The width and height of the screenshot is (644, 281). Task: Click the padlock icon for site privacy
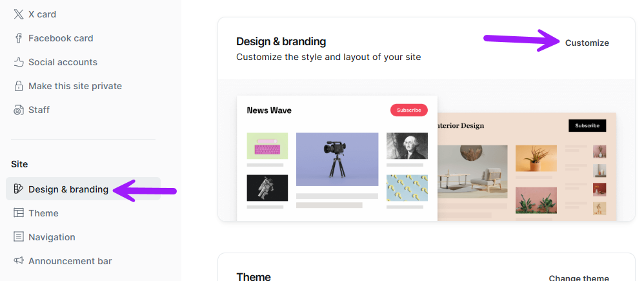[x=19, y=86]
